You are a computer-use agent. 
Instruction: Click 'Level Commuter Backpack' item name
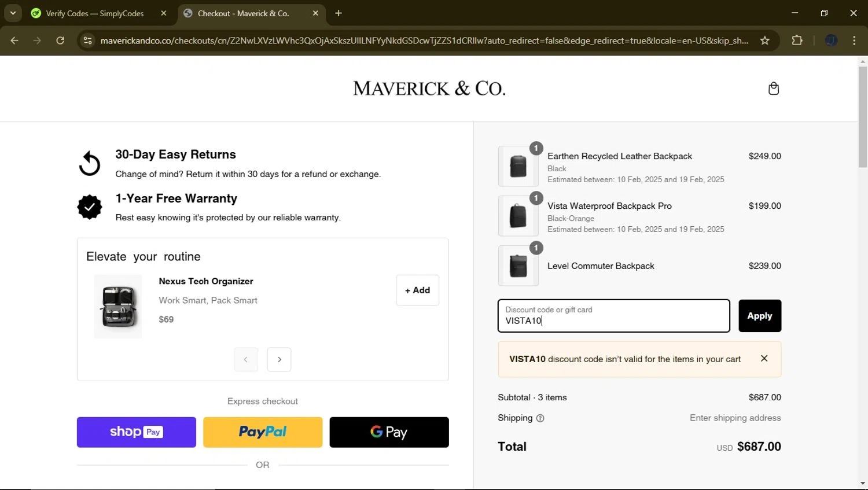coord(601,266)
